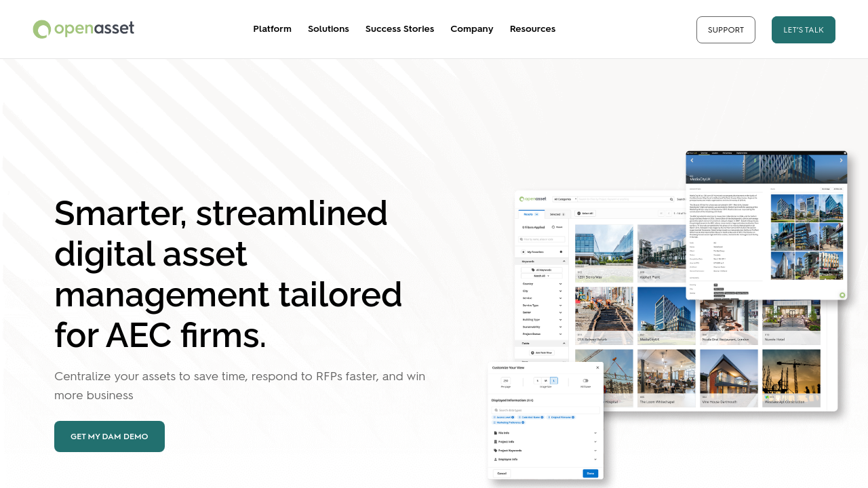Click the filter by name search field in mockup
Viewport: 868px width, 488px height.
coord(542,239)
